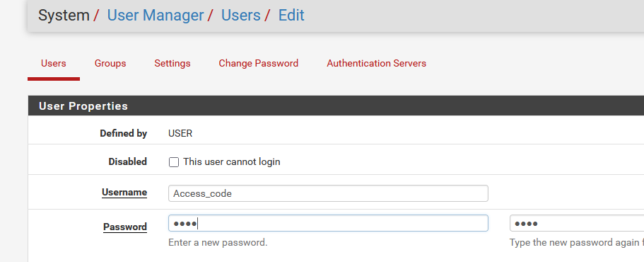Click into the new password field

click(328, 223)
